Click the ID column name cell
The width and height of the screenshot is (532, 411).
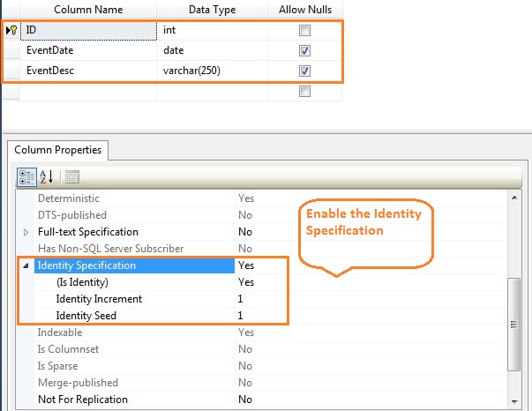[x=88, y=30]
